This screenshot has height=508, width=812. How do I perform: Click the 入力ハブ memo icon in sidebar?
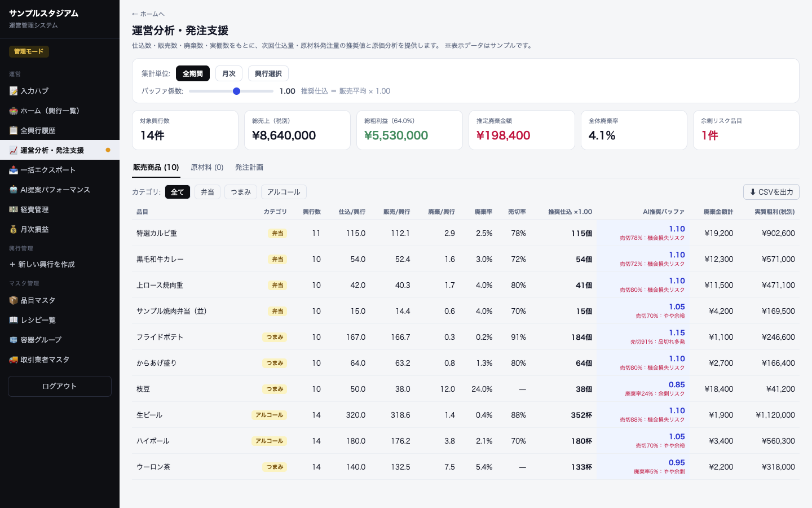point(14,91)
